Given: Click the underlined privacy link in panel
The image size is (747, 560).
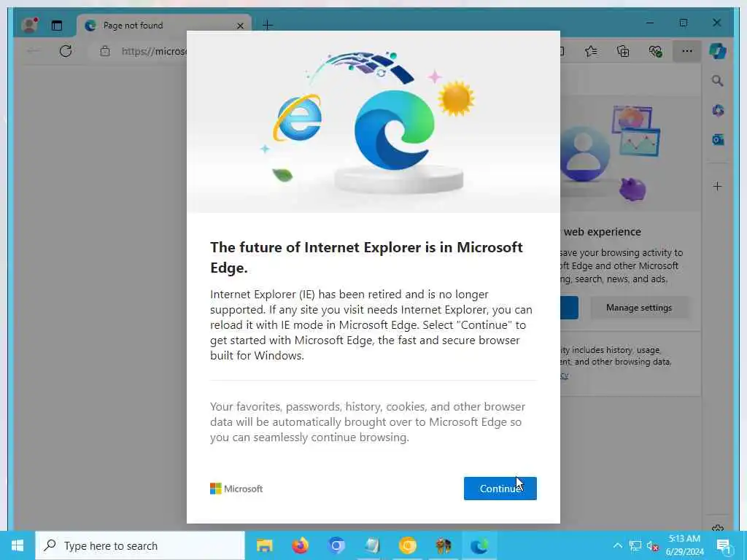Looking at the screenshot, I should [564, 376].
